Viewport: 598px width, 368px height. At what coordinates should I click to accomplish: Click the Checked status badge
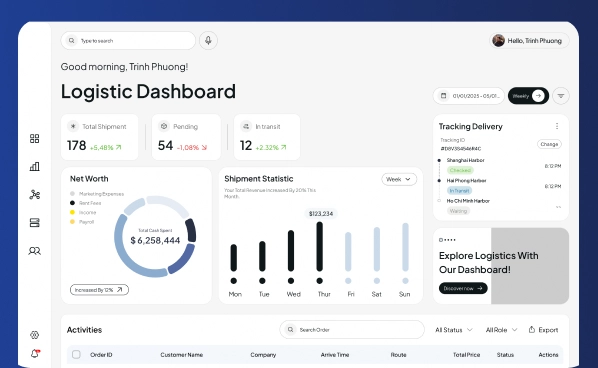pyautogui.click(x=460, y=170)
